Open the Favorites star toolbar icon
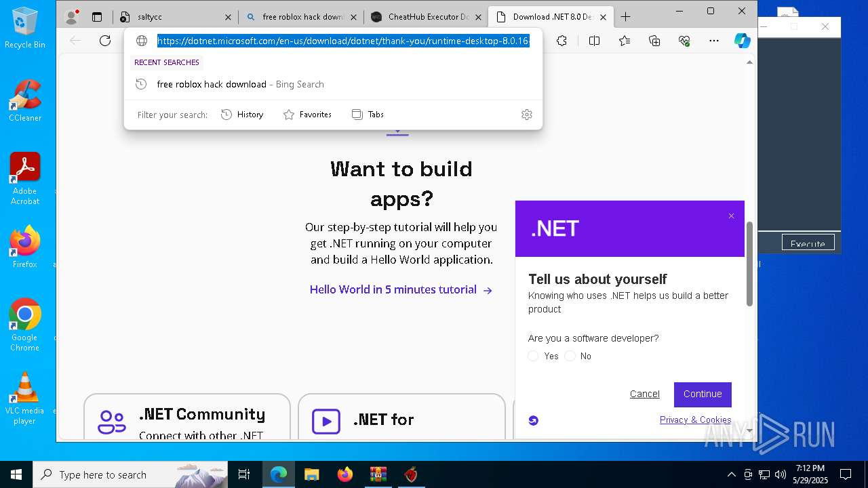 click(625, 41)
